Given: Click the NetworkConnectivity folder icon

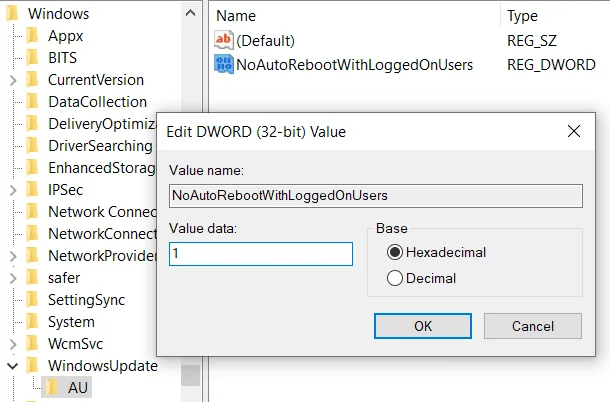Looking at the screenshot, I should [x=32, y=233].
